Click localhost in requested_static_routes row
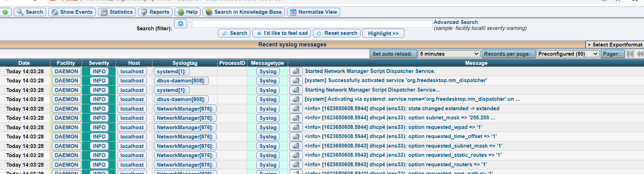This screenshot has width=644, height=174. coord(132,155)
